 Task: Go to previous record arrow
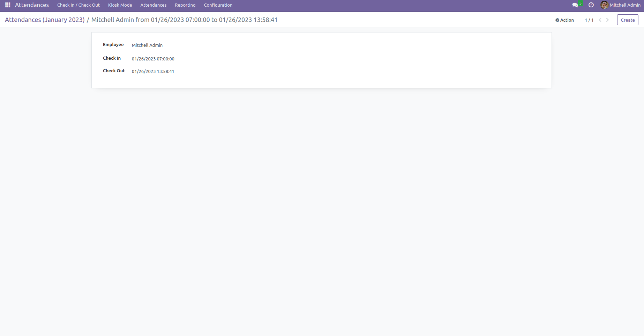(x=600, y=20)
